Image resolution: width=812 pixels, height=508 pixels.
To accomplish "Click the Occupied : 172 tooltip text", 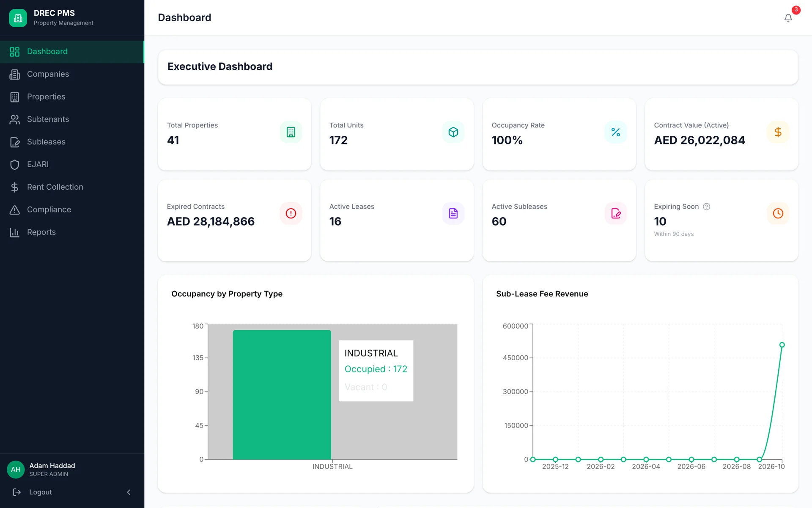I will pyautogui.click(x=376, y=369).
